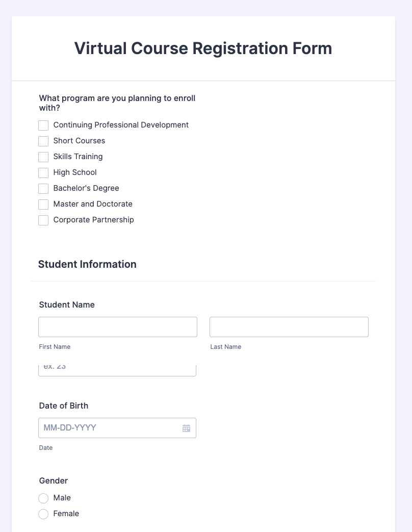The height and width of the screenshot is (532, 412).
Task: Click the Student Name label
Action: pos(67,305)
